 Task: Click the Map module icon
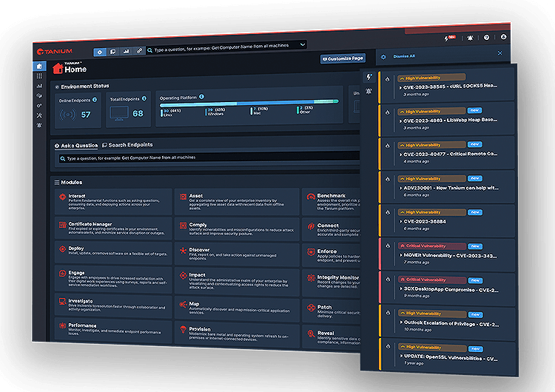click(183, 305)
